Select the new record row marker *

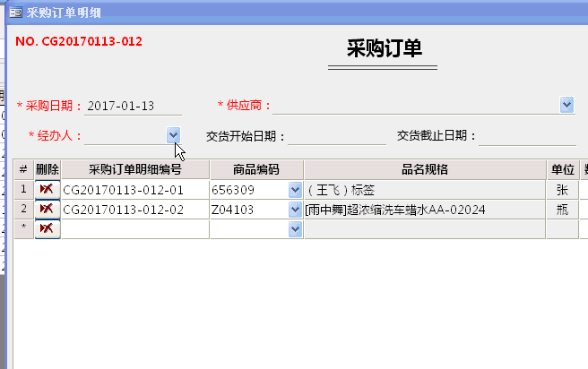click(x=23, y=228)
